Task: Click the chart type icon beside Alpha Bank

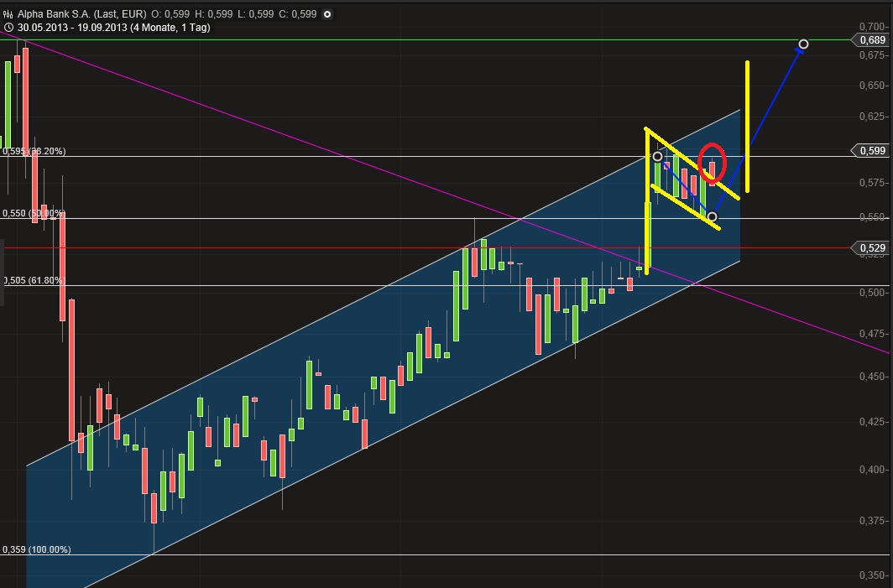Action: coord(8,14)
